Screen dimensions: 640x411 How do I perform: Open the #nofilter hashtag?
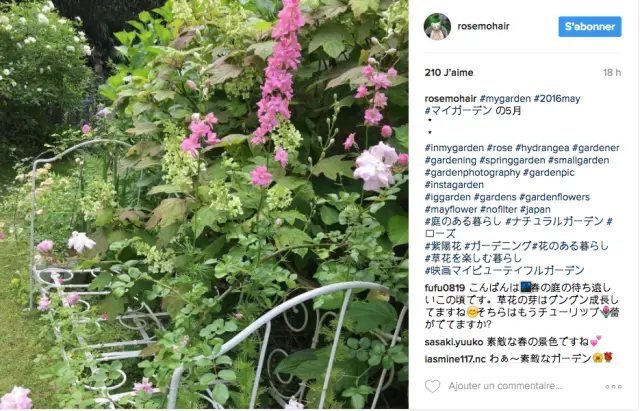click(498, 209)
